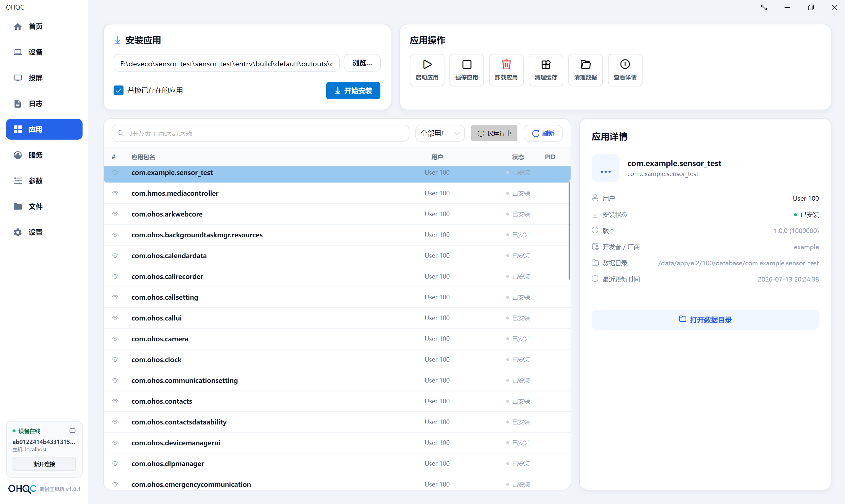Focus the app package search field
The width and height of the screenshot is (845, 504).
pos(260,133)
